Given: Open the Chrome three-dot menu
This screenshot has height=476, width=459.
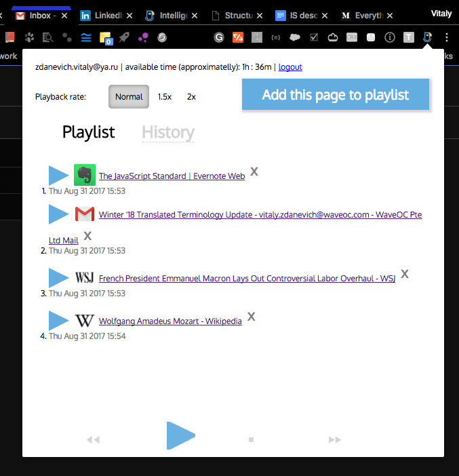Looking at the screenshot, I should coord(447,37).
